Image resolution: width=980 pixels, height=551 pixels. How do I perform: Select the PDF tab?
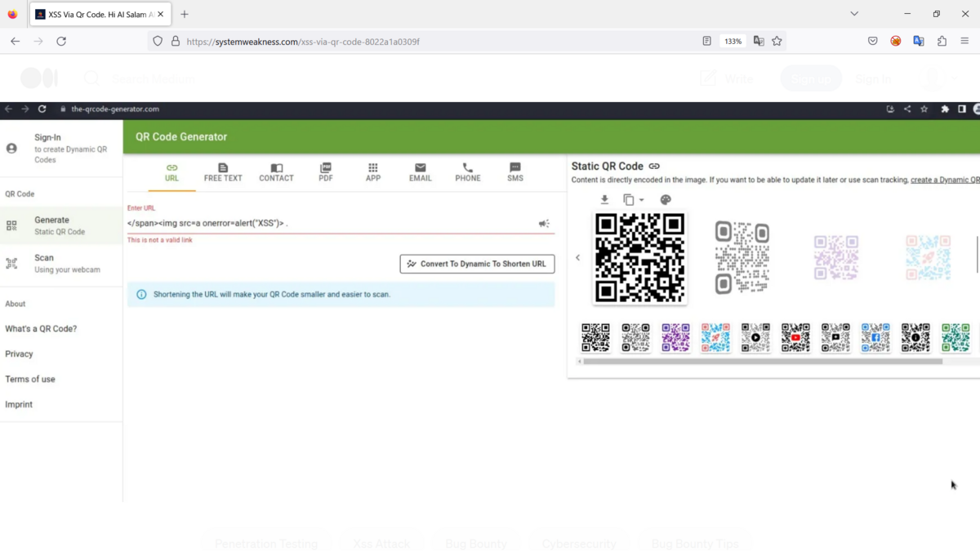pyautogui.click(x=326, y=172)
